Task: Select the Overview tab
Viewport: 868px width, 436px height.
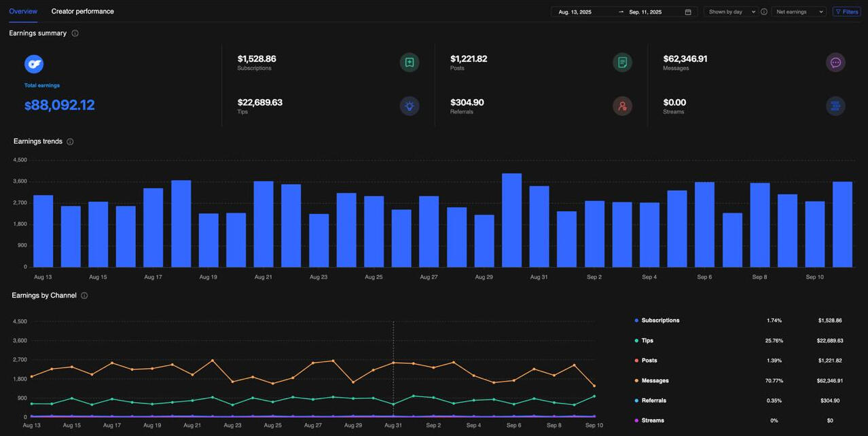Action: (x=23, y=12)
